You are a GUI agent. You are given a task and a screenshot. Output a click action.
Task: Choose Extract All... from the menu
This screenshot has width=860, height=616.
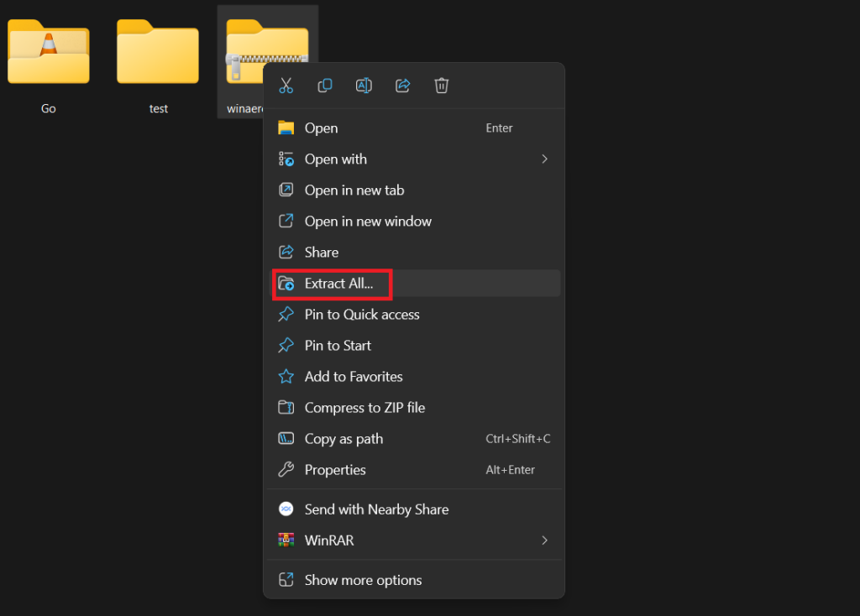click(x=338, y=284)
